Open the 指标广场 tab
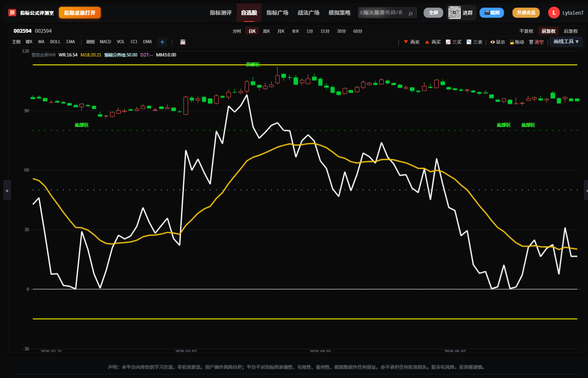The width and height of the screenshot is (588, 378). coord(277,13)
